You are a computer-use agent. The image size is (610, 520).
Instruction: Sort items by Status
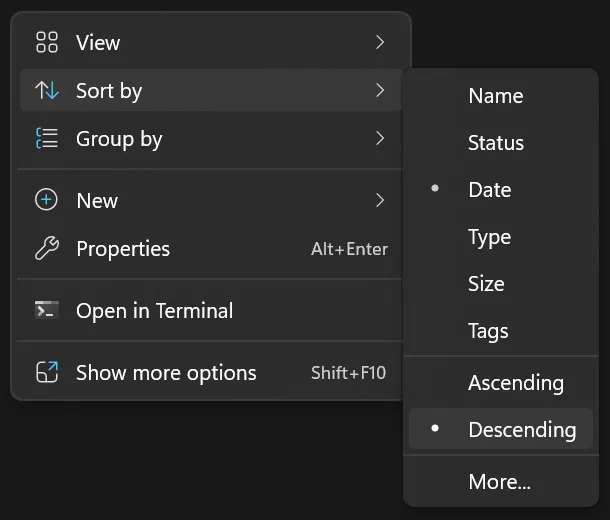[495, 143]
